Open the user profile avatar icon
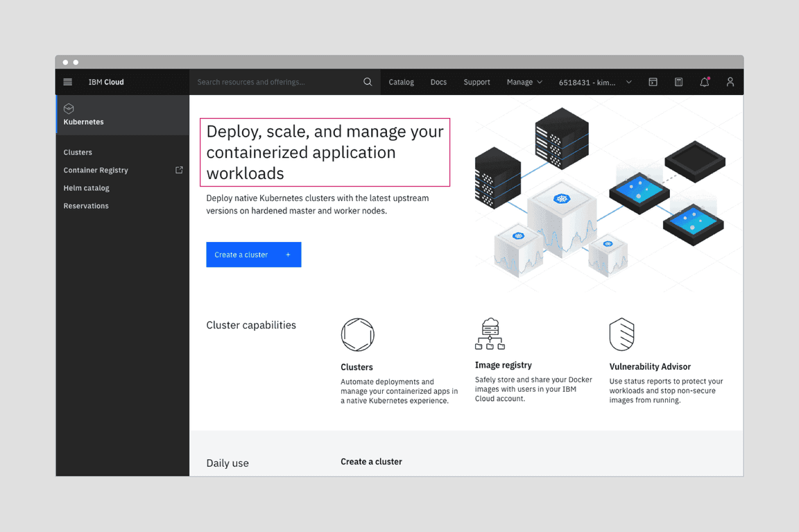Image resolution: width=799 pixels, height=532 pixels. click(x=730, y=82)
